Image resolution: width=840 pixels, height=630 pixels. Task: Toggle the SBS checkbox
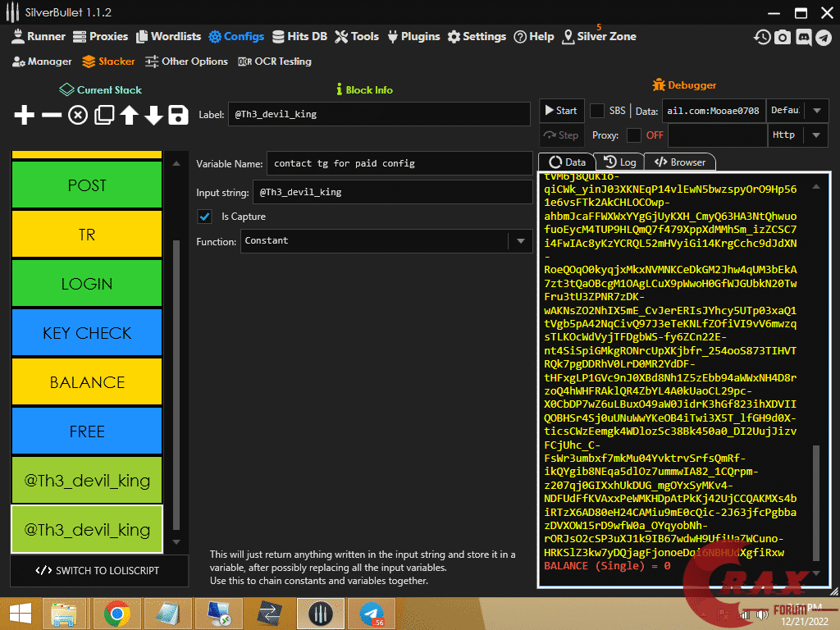pyautogui.click(x=597, y=111)
